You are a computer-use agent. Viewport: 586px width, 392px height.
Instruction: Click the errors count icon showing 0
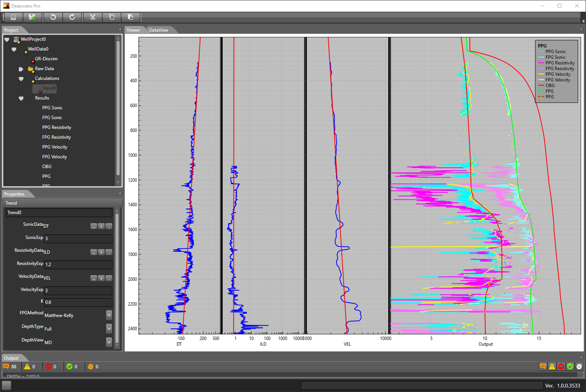tap(48, 366)
